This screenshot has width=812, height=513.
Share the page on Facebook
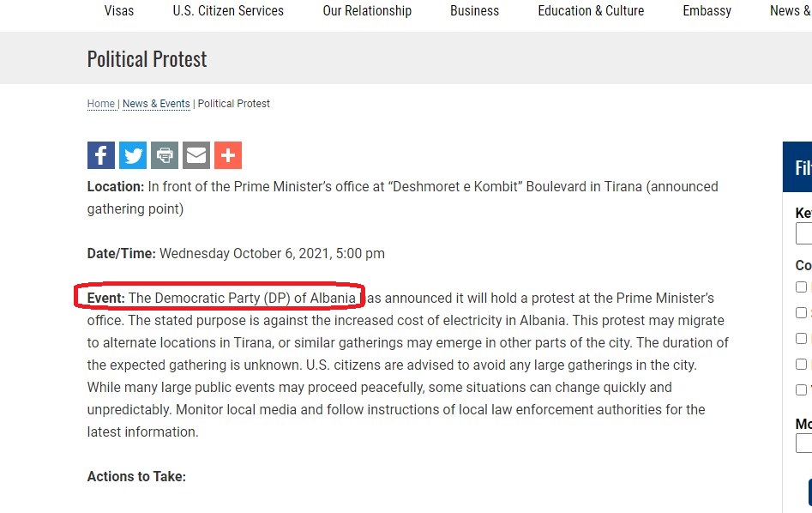pos(101,155)
